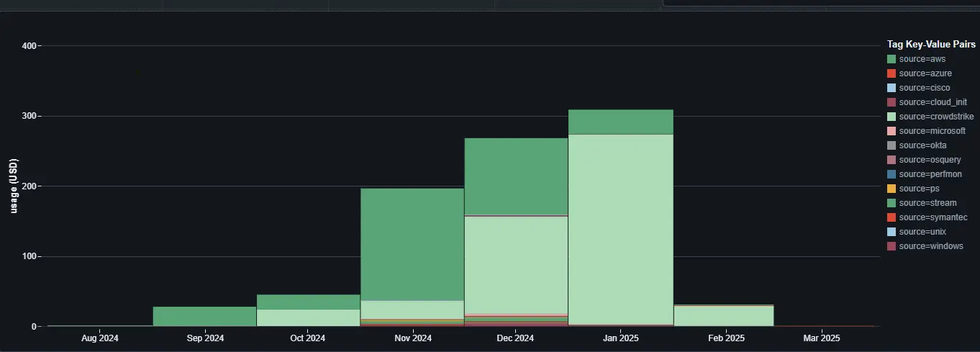Viewport: 980px width, 352px height.
Task: Click the Tag Key-Value Pairs legend title
Action: coord(931,44)
